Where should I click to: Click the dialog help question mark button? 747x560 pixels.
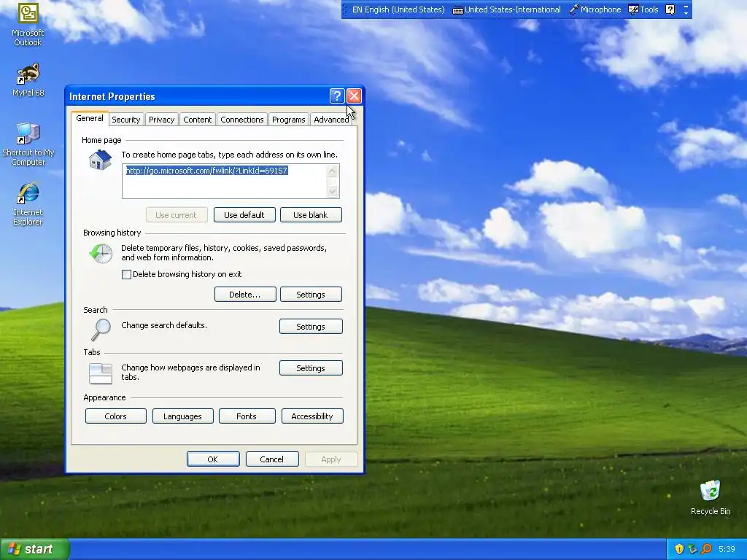tap(337, 96)
